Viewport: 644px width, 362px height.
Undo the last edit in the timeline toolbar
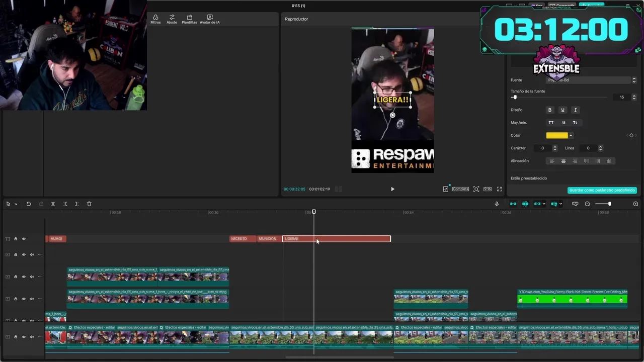pos(29,204)
